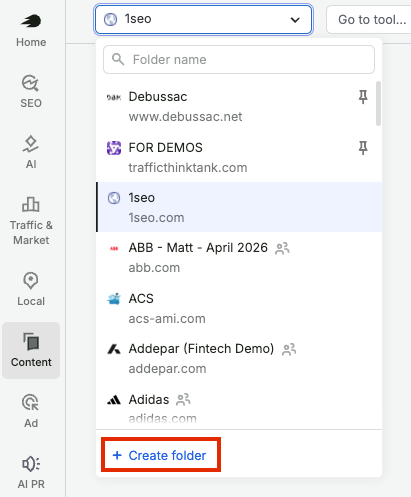
Task: Open the Ad toolkit icon
Action: [31, 411]
